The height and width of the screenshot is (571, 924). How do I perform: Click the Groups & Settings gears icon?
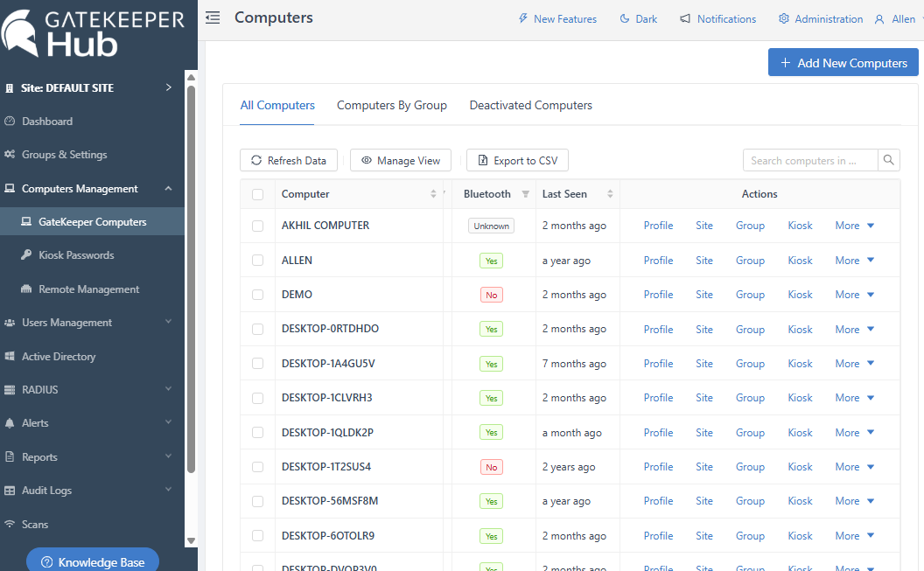click(10, 154)
